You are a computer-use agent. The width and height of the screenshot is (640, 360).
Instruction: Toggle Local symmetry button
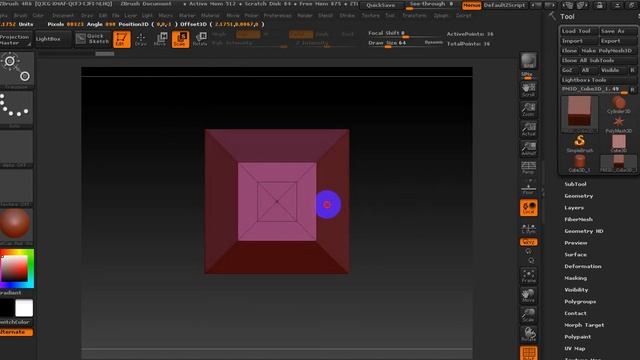tap(529, 208)
